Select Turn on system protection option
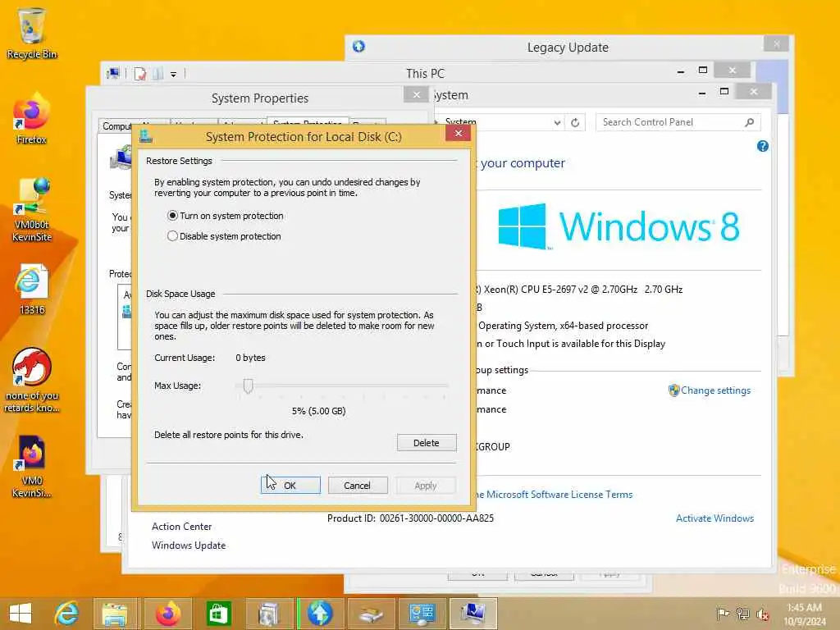The image size is (840, 630). (226, 216)
